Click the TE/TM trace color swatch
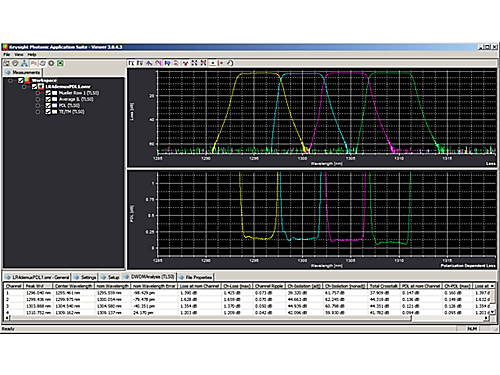Viewport: 500px width, 375px height. 55,112
